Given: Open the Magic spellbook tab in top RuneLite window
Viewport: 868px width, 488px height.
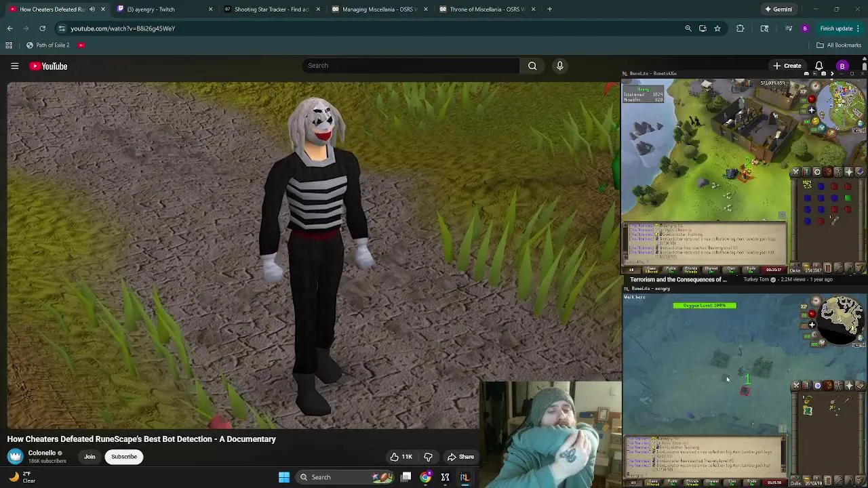Looking at the screenshot, I should [x=859, y=172].
